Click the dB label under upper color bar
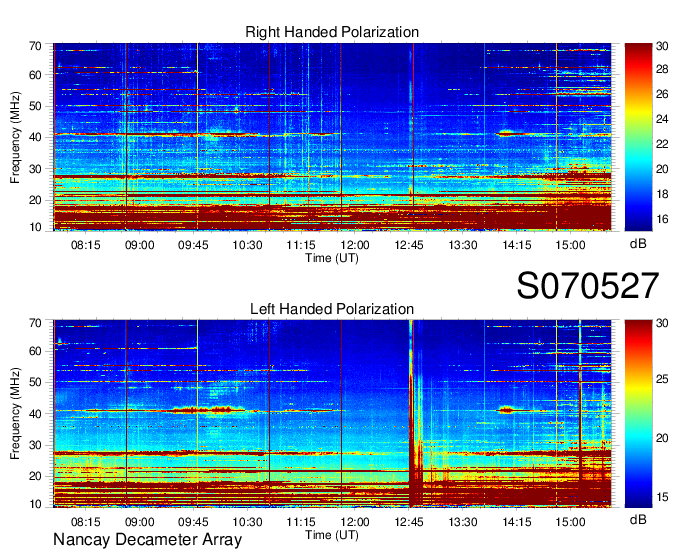 [638, 244]
